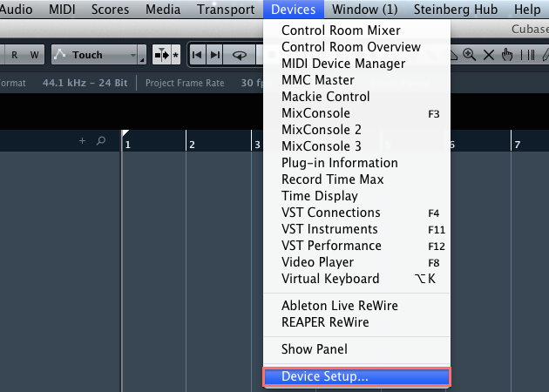Screen dimensions: 549x392
Task: Open the Steinberg Hub menu
Action: 456,10
